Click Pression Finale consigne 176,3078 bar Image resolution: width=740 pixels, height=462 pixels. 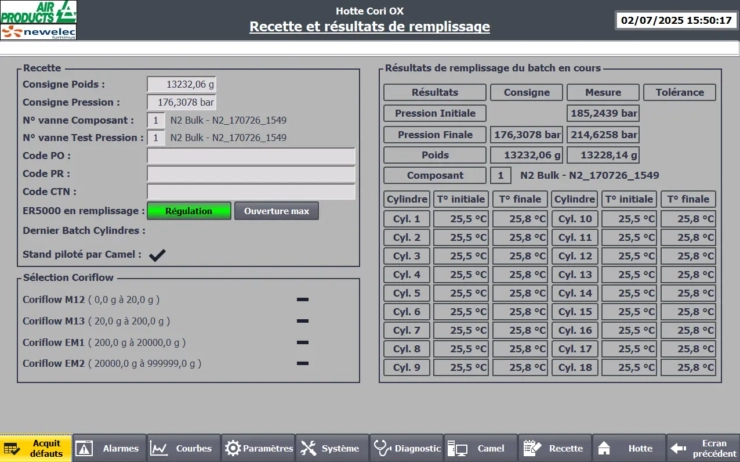click(x=527, y=134)
